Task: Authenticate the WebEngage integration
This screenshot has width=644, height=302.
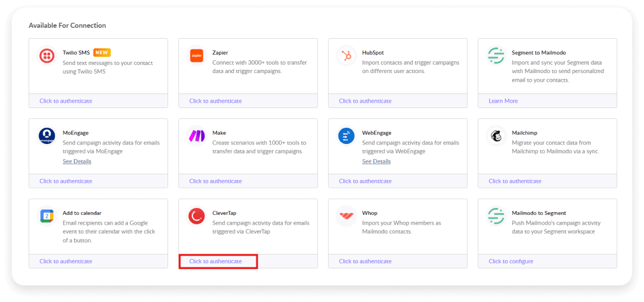Action: click(x=365, y=181)
